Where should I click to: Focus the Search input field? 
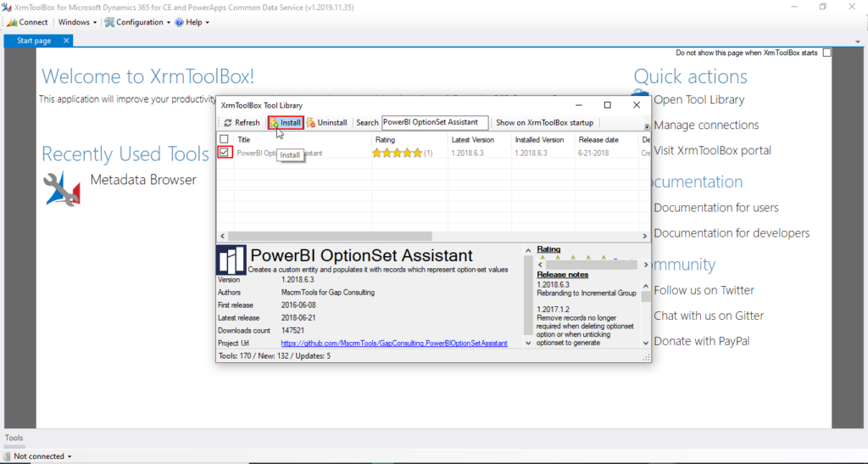point(435,122)
